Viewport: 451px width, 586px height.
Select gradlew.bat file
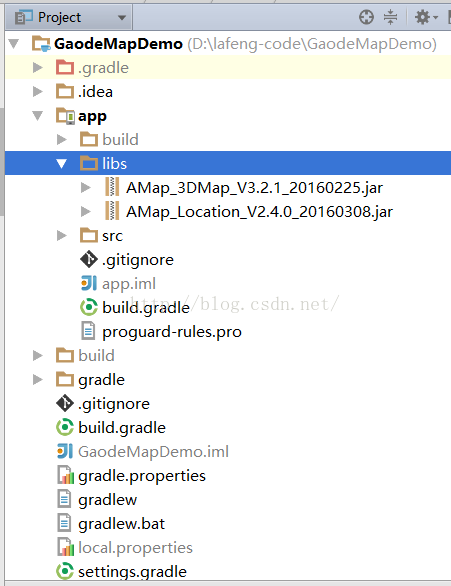[121, 524]
